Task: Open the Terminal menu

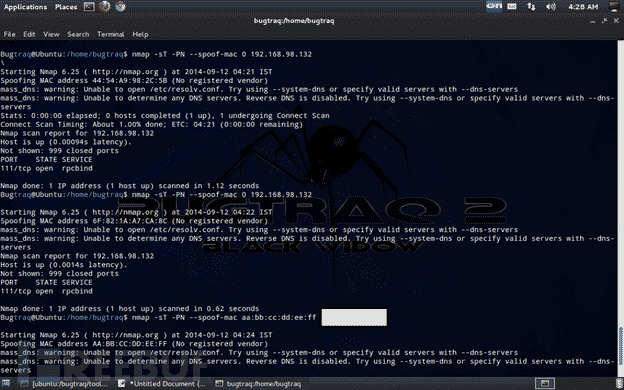Action: pyautogui.click(x=111, y=34)
